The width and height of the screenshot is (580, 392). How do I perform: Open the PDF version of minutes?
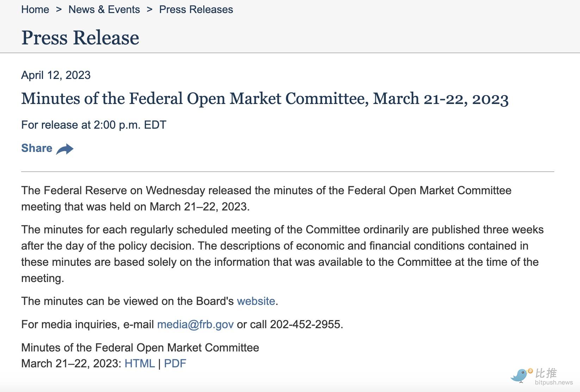[175, 363]
